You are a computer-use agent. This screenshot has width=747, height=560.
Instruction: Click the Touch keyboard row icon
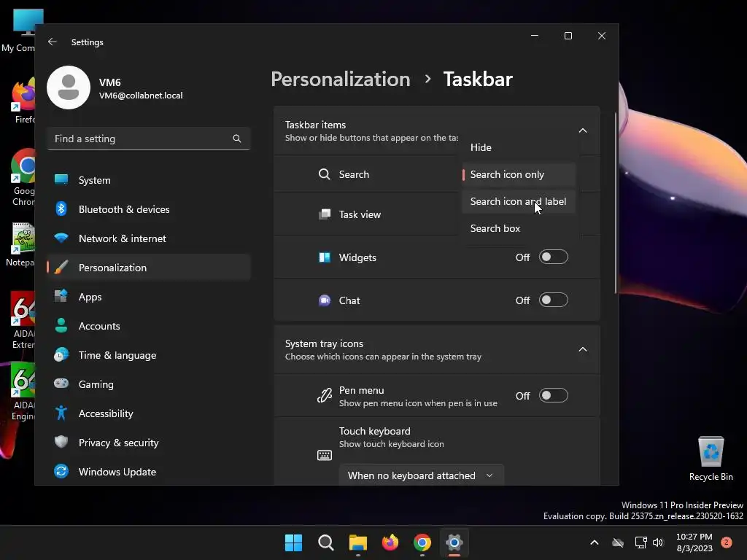[x=324, y=455]
